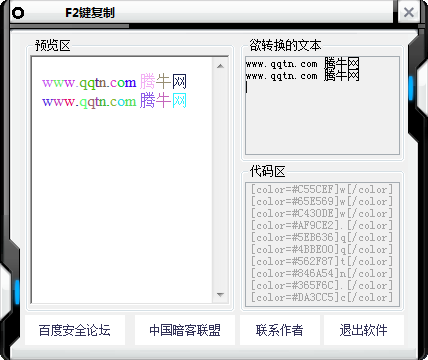Click the second line of input text
Screen dimensions: 428x360
coord(302,76)
